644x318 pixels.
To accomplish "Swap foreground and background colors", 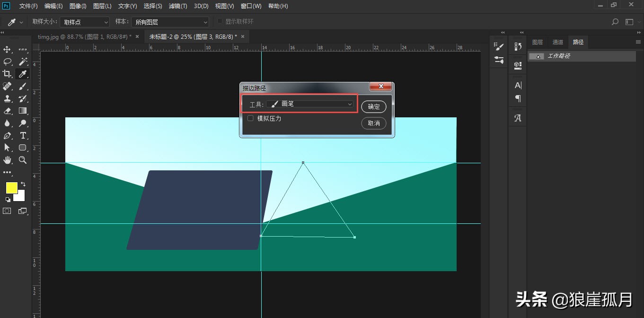I will pyautogui.click(x=23, y=184).
